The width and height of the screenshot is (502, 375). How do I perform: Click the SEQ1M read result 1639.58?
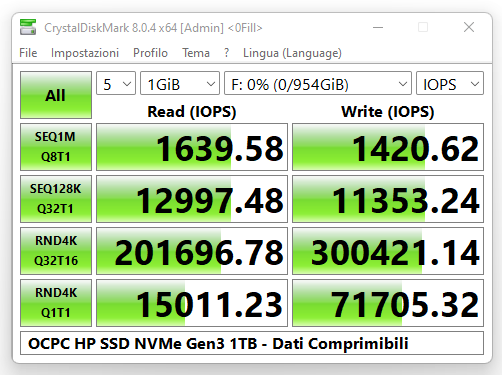click(192, 147)
